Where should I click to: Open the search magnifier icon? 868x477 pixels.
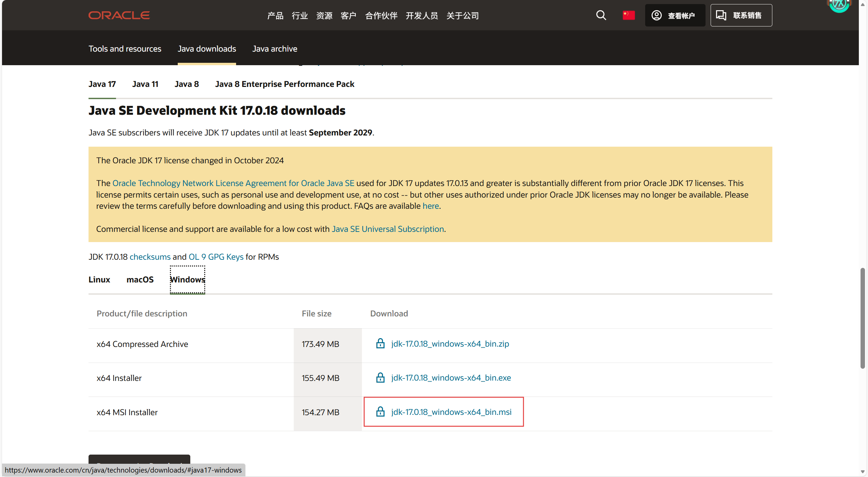point(601,15)
